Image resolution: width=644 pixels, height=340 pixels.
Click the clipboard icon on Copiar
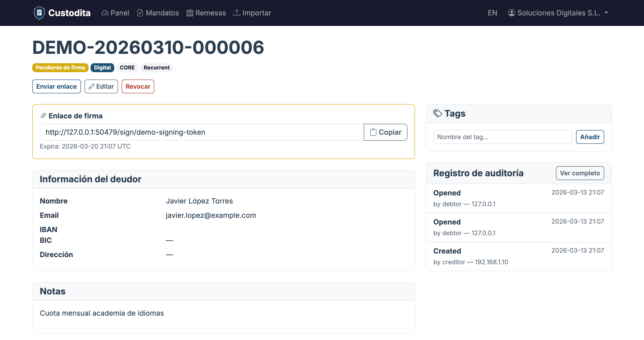tap(373, 132)
